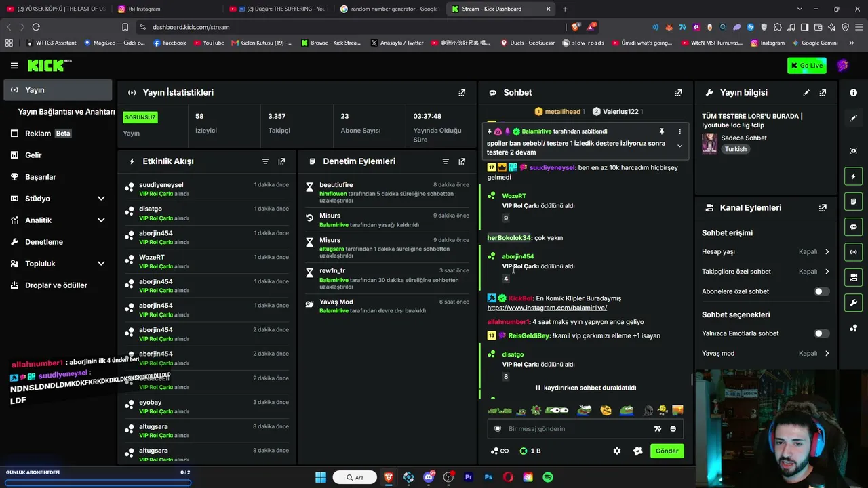
Task: Open Photoshop from the taskbar
Action: tap(488, 477)
